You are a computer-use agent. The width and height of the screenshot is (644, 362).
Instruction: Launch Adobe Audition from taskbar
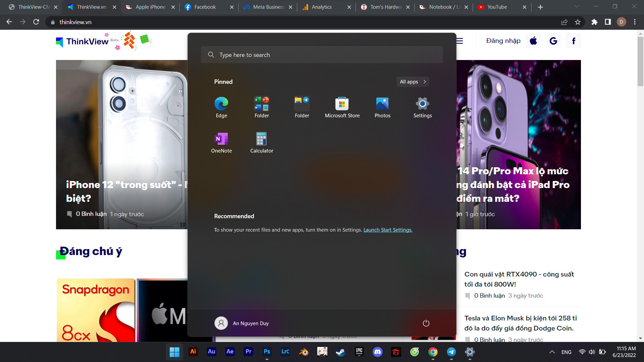point(211,352)
